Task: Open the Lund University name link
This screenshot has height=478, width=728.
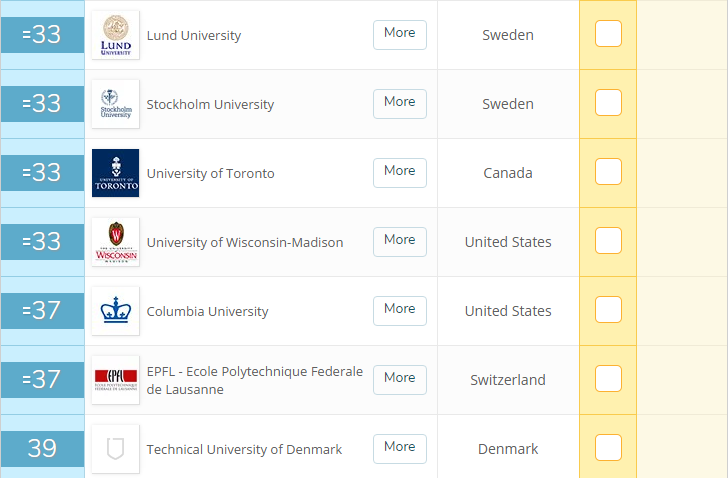Action: pos(194,36)
